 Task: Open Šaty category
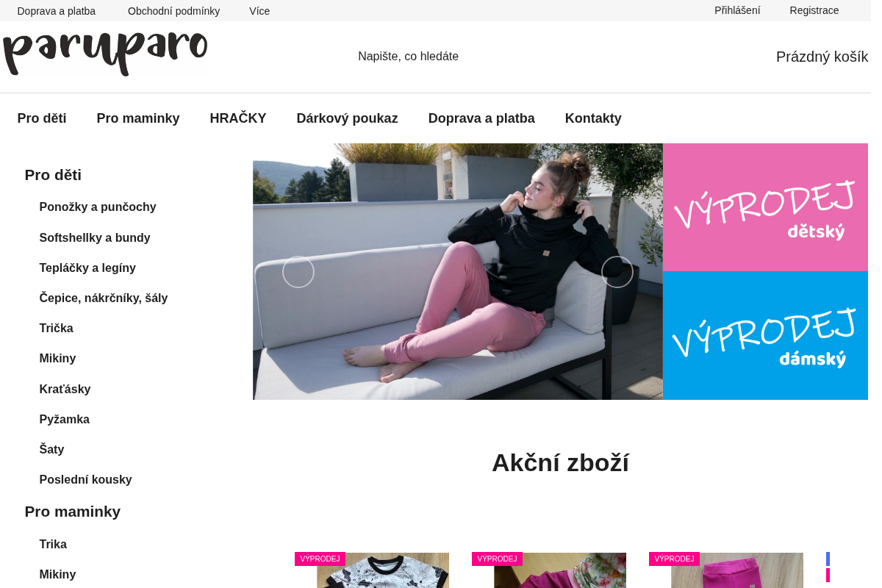[51, 450]
